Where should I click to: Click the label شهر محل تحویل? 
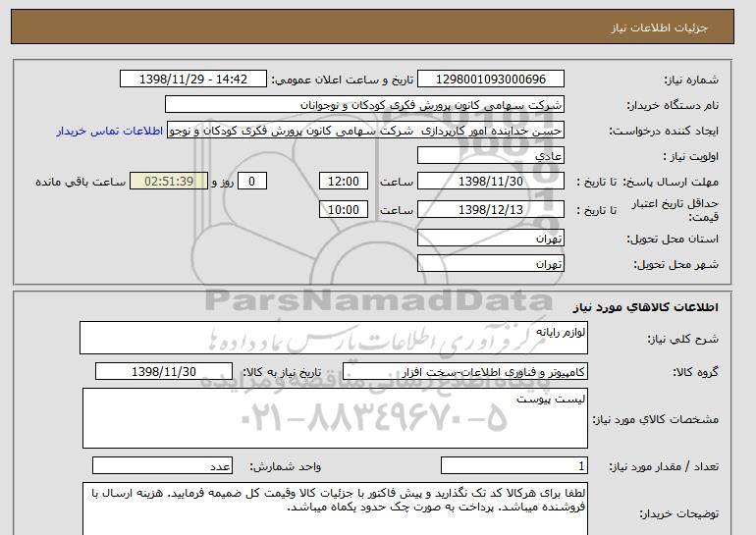[675, 265]
